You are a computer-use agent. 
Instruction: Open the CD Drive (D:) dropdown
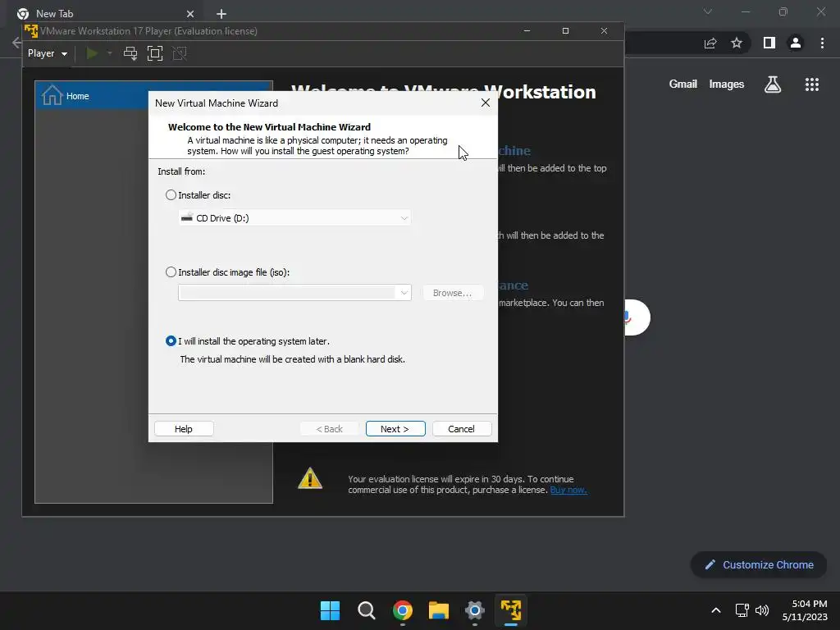pos(294,218)
